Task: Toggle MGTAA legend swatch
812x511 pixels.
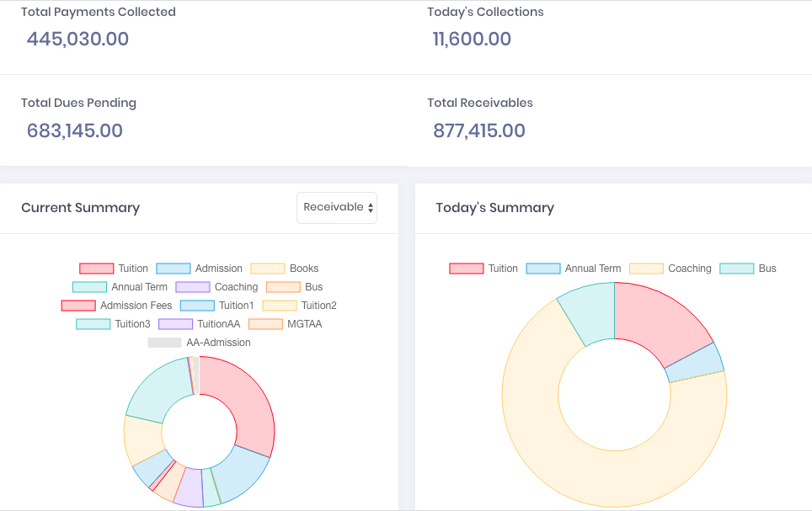Action: pos(265,324)
